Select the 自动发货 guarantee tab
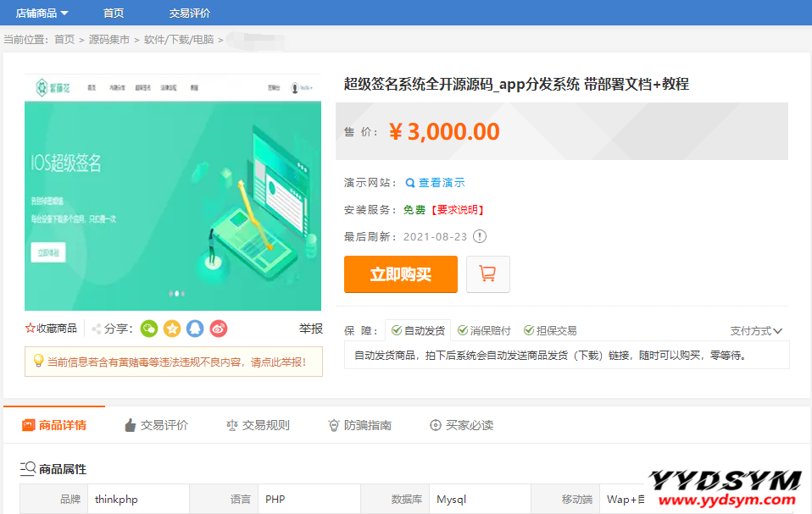 (418, 330)
